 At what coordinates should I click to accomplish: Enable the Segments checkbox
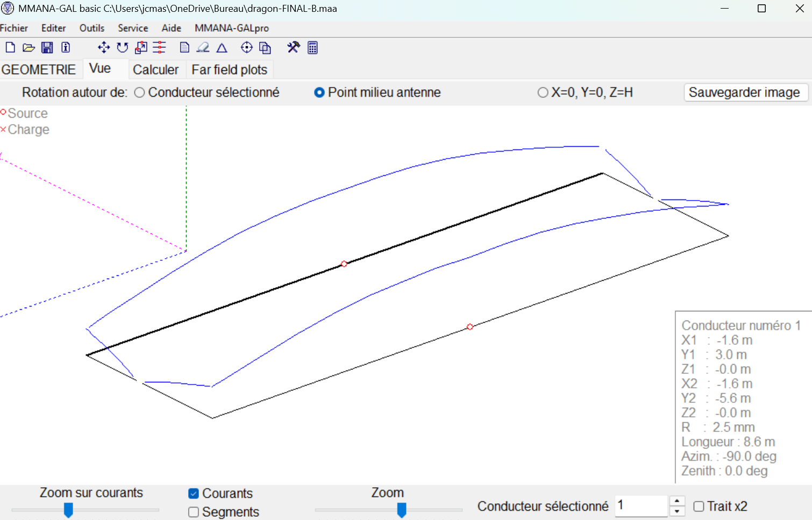194,512
